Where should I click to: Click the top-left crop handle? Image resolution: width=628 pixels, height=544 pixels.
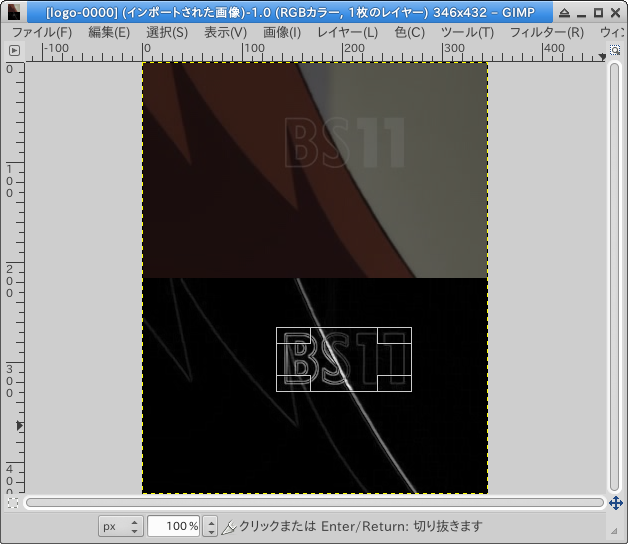(294, 336)
